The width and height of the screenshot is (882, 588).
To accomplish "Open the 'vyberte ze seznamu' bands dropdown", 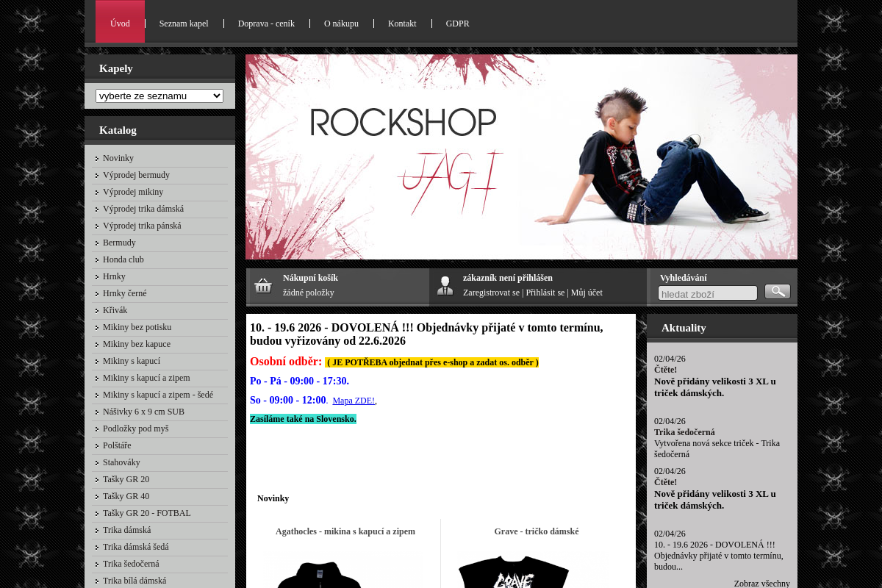I will pyautogui.click(x=159, y=96).
